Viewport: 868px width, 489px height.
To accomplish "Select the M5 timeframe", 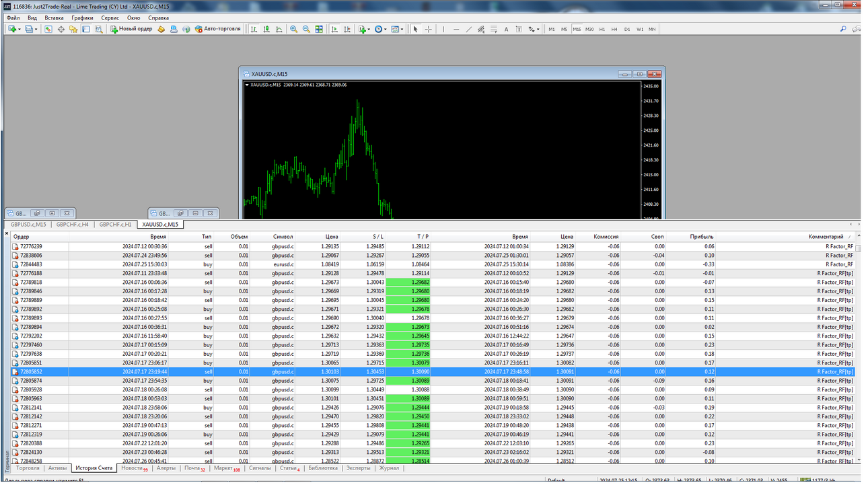I will tap(564, 29).
